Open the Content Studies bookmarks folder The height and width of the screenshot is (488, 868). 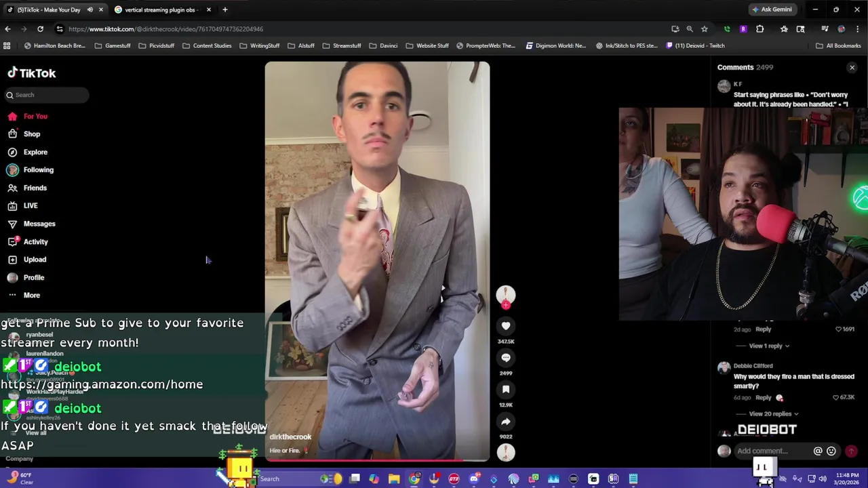coord(208,46)
